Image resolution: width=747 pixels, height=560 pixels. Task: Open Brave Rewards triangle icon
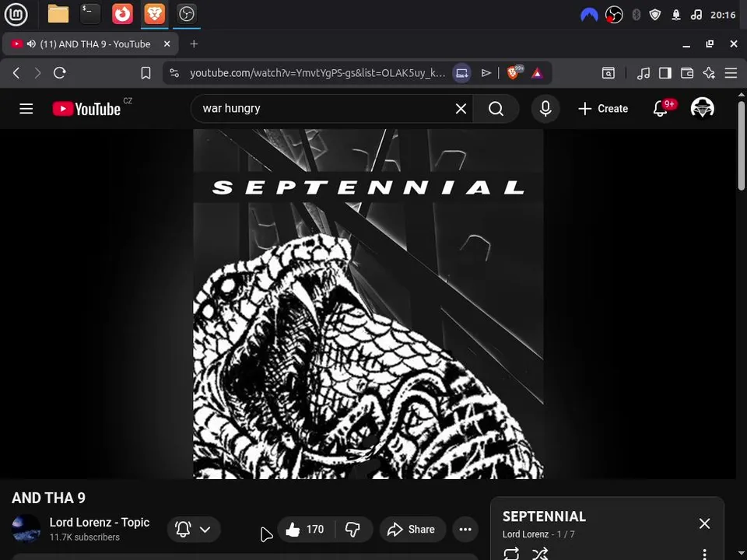click(x=537, y=73)
